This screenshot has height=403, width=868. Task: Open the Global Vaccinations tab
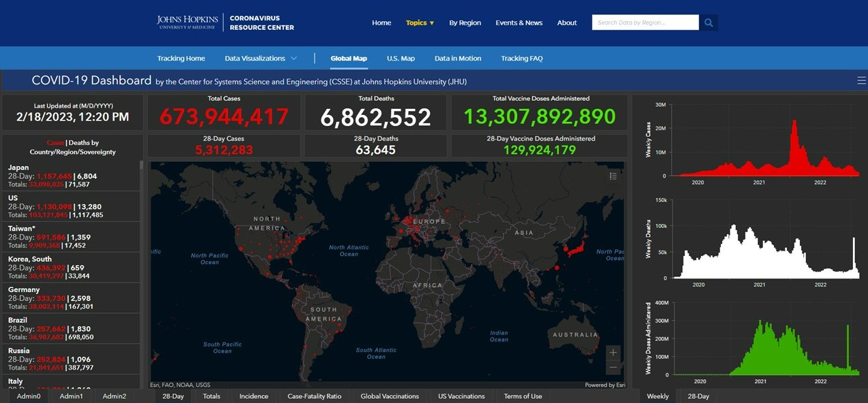tap(390, 396)
